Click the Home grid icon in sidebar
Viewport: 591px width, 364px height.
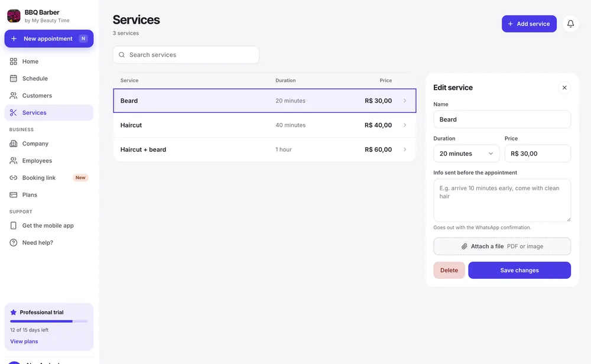point(14,61)
